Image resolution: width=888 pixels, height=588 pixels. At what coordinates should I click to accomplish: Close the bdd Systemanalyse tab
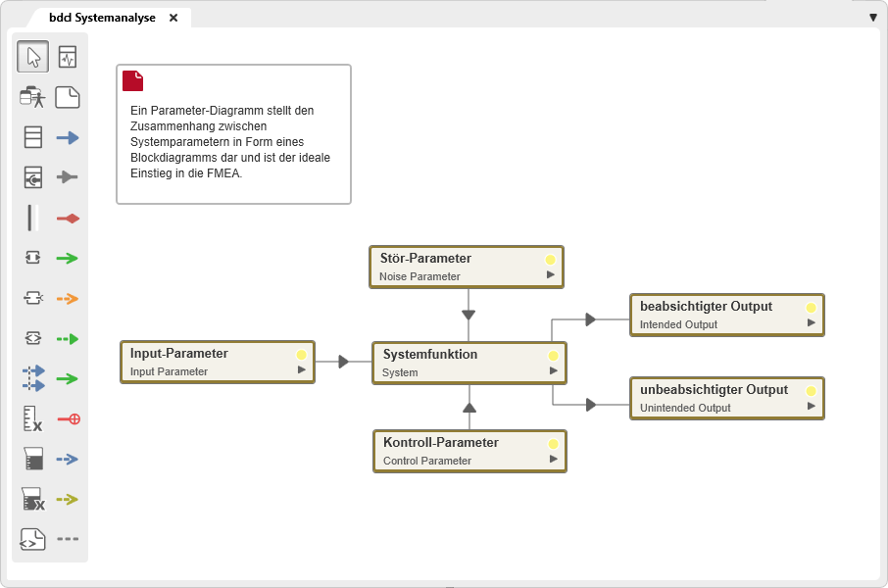[x=173, y=18]
